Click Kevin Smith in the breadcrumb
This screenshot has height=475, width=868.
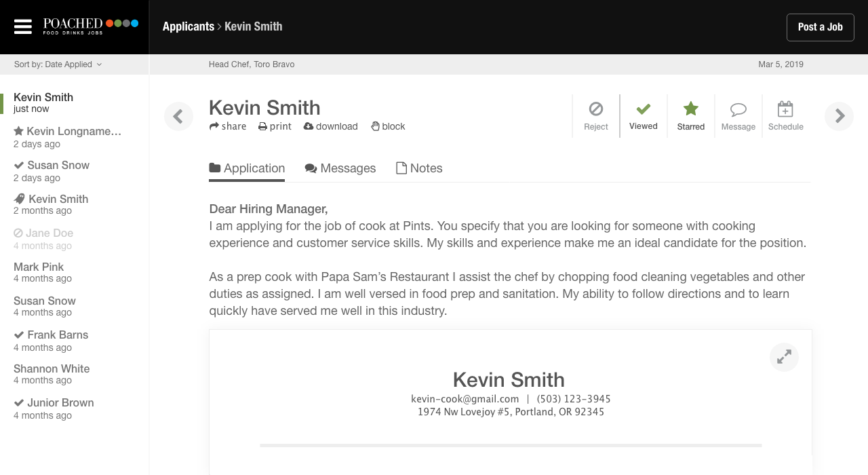254,26
